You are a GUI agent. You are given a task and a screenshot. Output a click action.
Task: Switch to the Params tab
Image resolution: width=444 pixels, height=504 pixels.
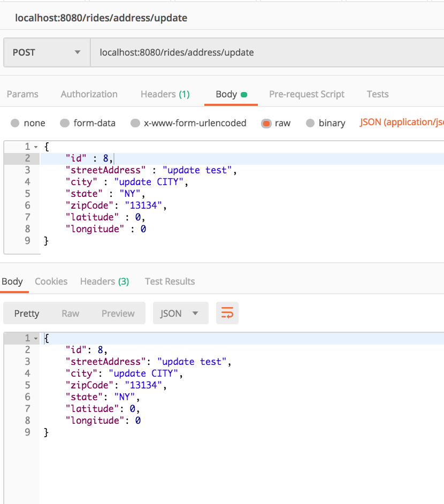click(22, 94)
